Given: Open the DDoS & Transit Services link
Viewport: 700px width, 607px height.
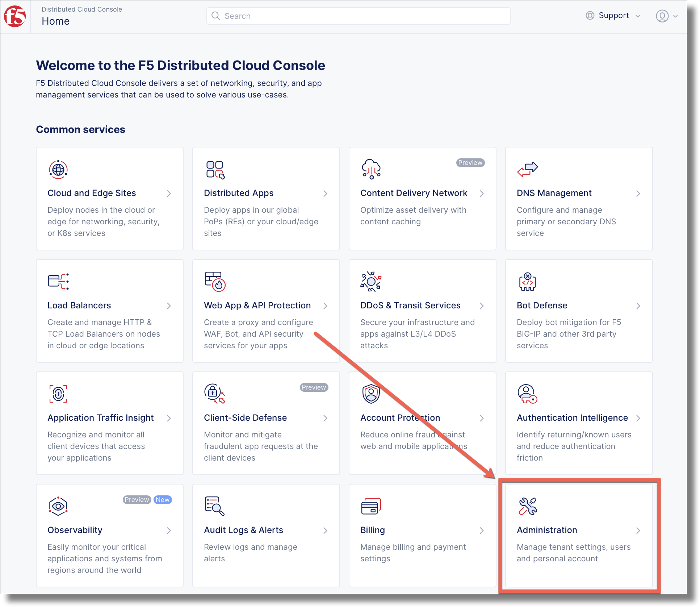Looking at the screenshot, I should click(x=423, y=311).
